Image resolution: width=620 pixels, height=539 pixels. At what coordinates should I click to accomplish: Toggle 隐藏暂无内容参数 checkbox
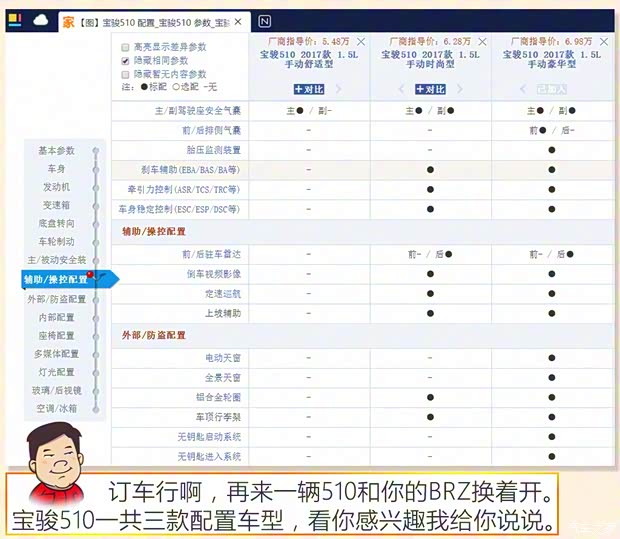pyautogui.click(x=125, y=74)
